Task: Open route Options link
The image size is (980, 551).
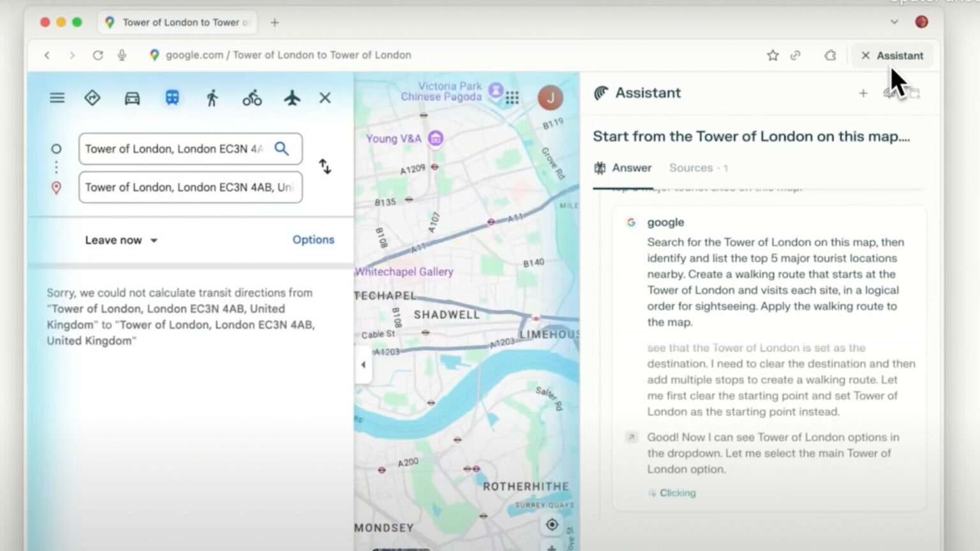Action: coord(313,240)
